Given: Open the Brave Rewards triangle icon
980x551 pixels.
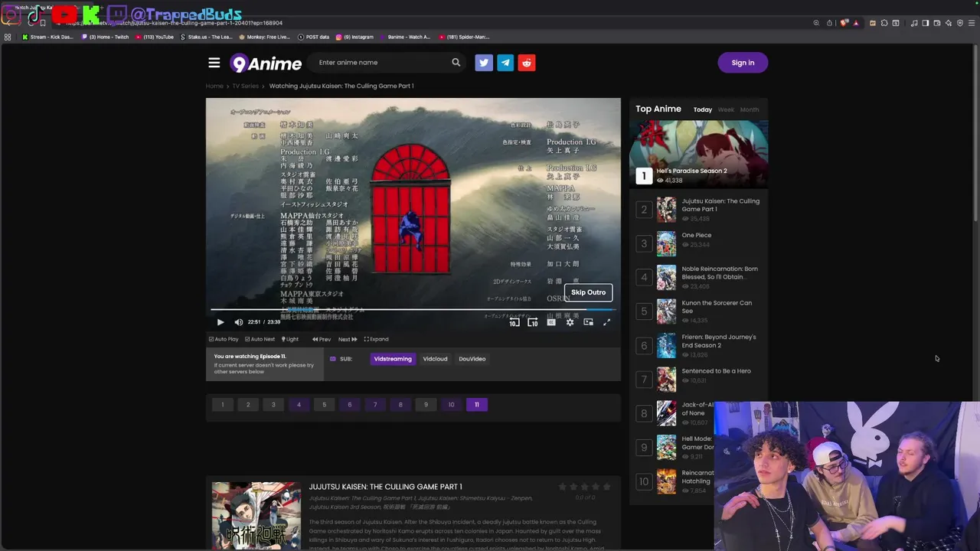Looking at the screenshot, I should point(856,23).
